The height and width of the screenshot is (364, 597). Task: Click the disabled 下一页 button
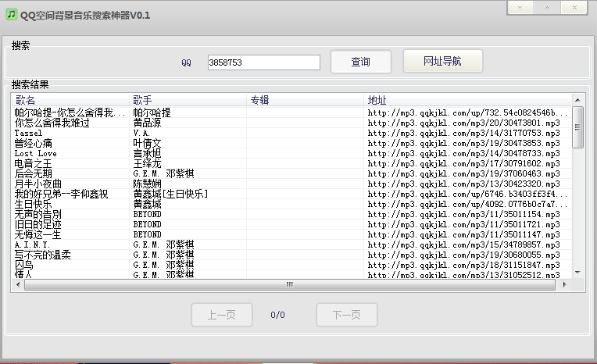[x=346, y=315]
